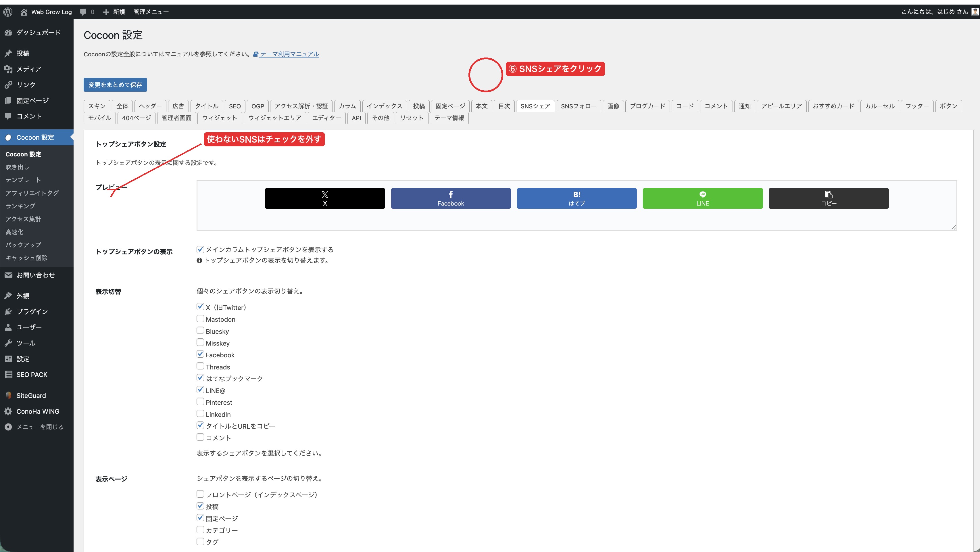This screenshot has height=552, width=980.
Task: Switch to the テーマ情報 tab
Action: [x=449, y=118]
